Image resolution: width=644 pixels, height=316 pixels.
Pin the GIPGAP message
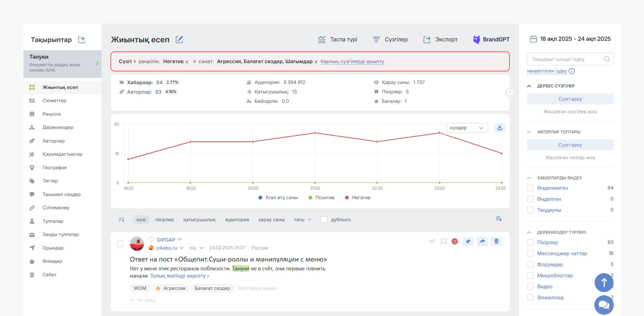point(468,241)
